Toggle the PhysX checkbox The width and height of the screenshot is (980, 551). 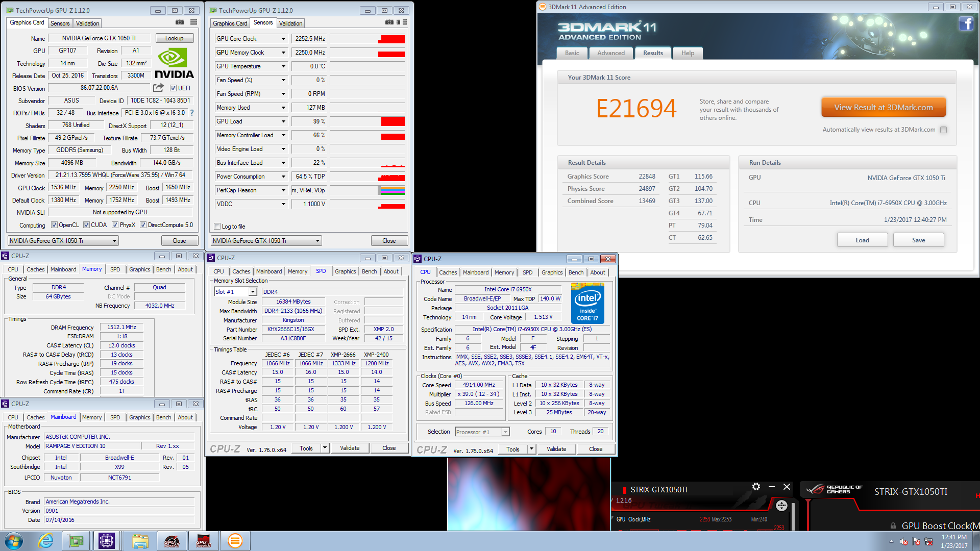point(115,225)
